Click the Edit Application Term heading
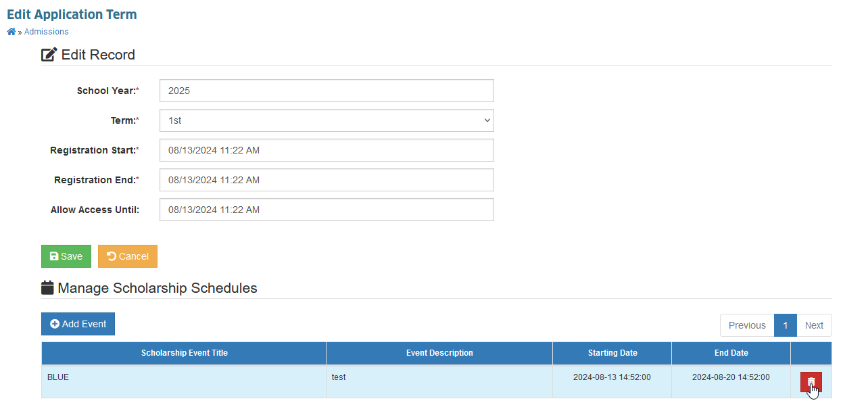868x401 pixels. [72, 14]
